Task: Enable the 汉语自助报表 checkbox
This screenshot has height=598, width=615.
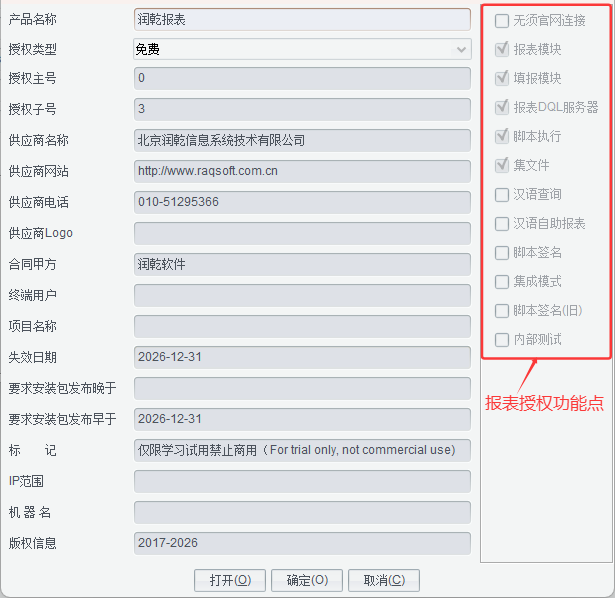Action: pos(502,224)
